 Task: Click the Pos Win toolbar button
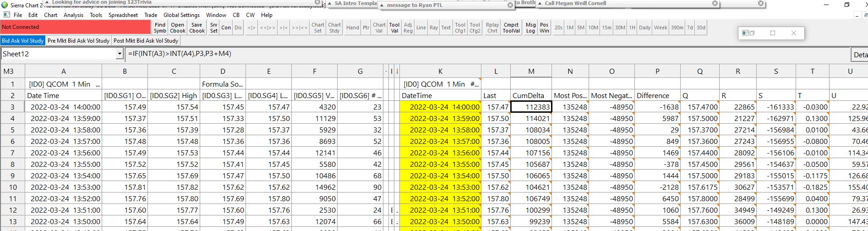[544, 27]
